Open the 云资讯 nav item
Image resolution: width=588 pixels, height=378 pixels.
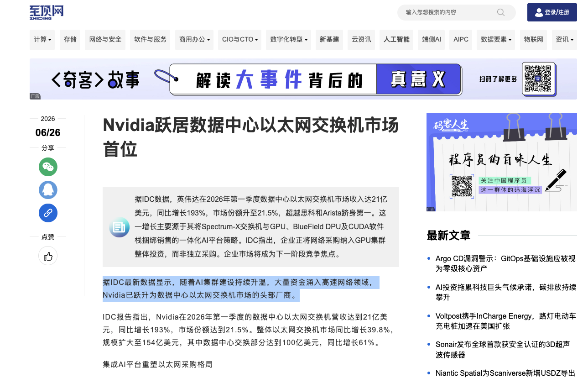pyautogui.click(x=361, y=40)
